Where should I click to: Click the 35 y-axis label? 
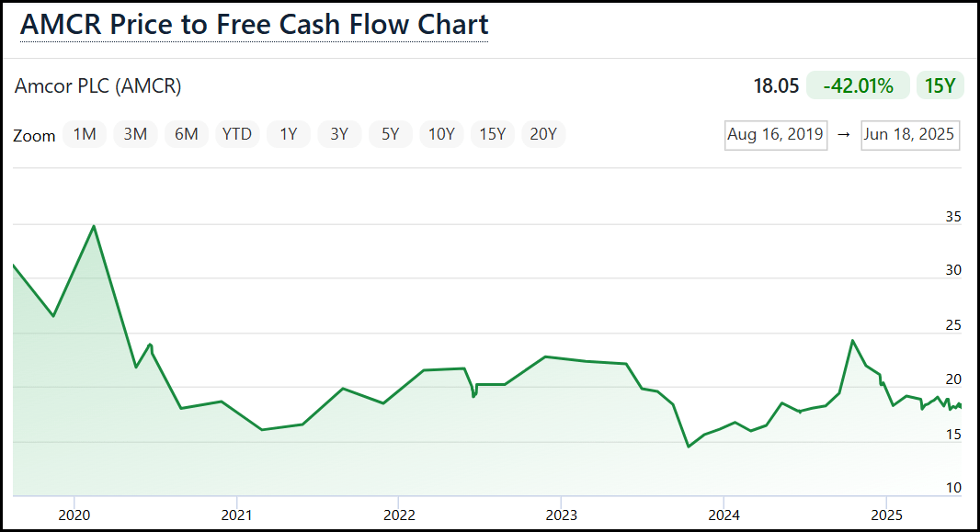tap(953, 217)
